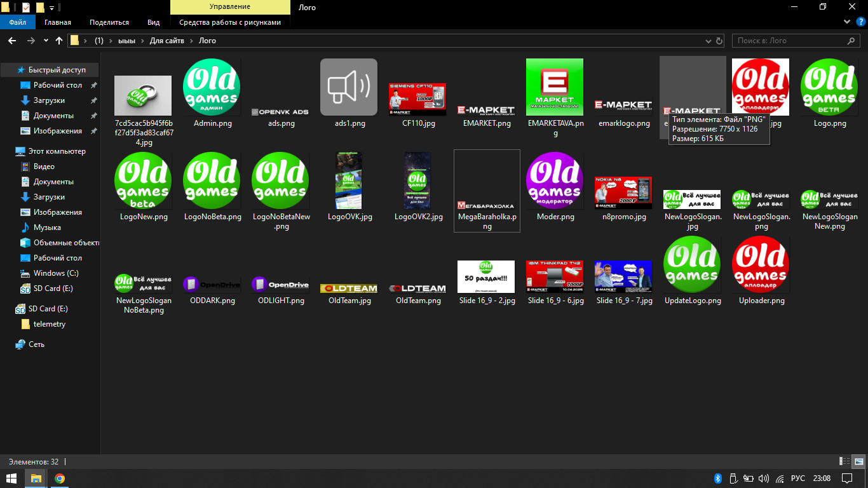
Task: Select Этот компьютер in the sidebar
Action: 51,151
